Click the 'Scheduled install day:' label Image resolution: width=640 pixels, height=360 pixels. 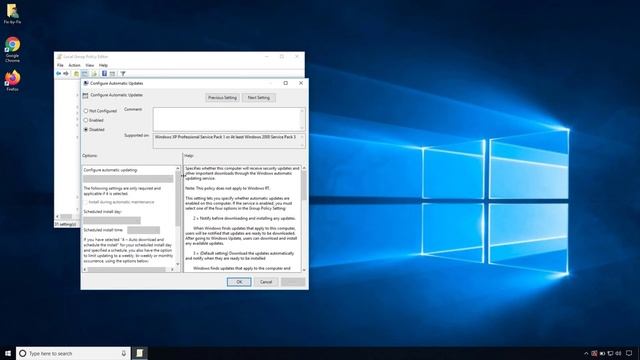pyautogui.click(x=102, y=211)
